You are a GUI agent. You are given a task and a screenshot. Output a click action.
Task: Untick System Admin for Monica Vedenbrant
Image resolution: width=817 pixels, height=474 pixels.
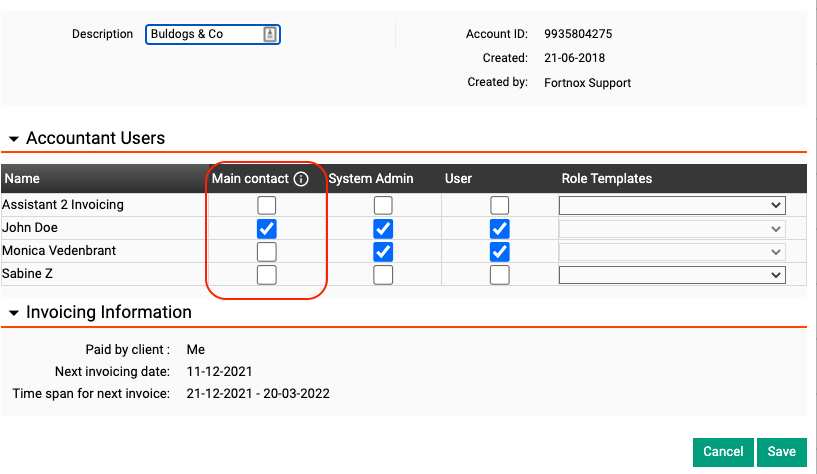point(383,252)
